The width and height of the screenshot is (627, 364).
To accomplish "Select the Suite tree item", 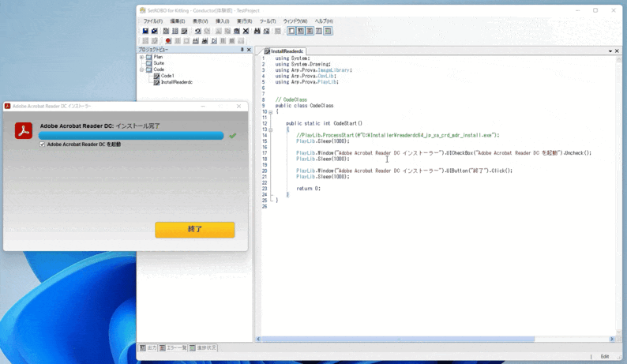I will 159,63.
